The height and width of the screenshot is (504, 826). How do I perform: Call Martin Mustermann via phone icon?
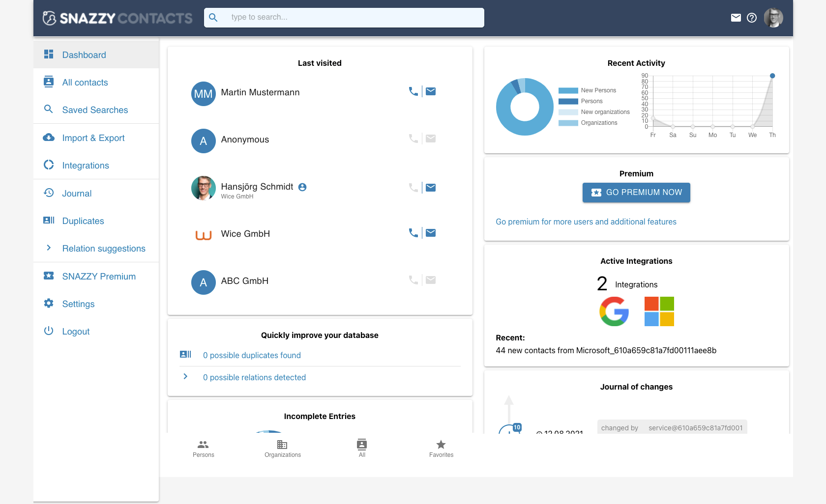point(413,91)
